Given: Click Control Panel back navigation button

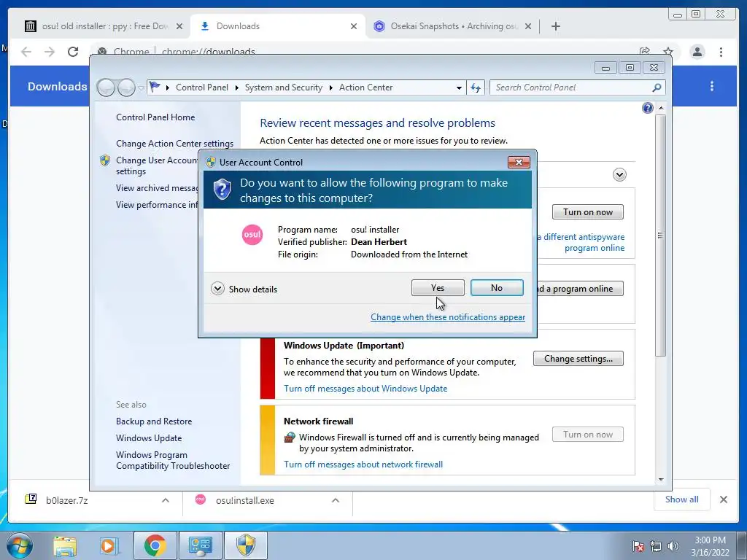Looking at the screenshot, I should coord(106,87).
